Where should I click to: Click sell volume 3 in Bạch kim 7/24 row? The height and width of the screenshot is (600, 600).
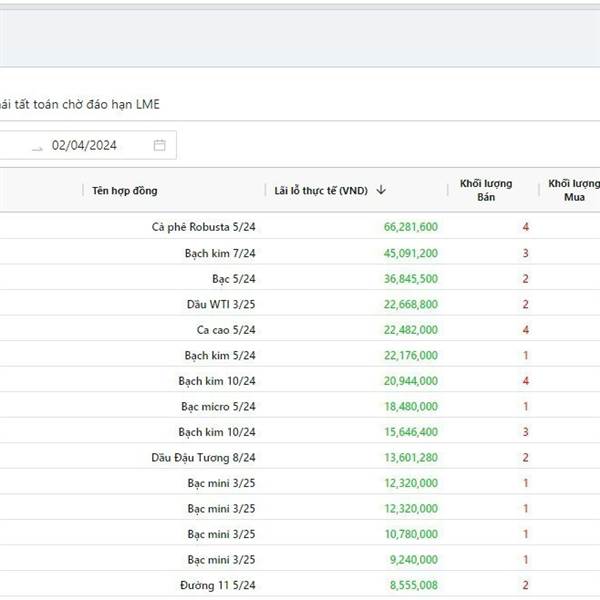click(x=525, y=253)
